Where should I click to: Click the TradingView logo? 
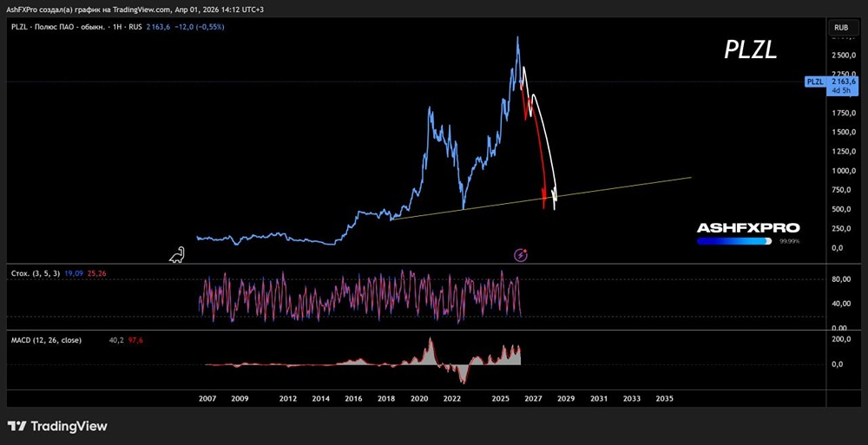coord(57,426)
